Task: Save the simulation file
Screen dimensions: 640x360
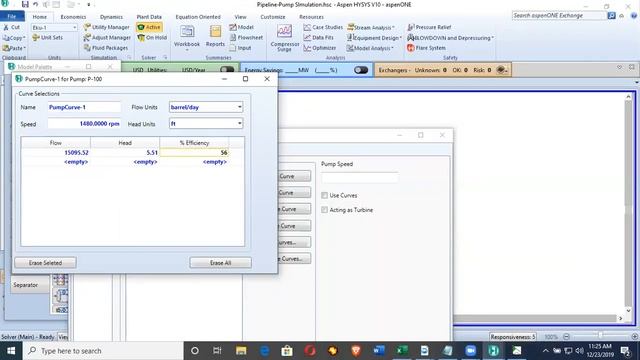Action: pos(25,4)
